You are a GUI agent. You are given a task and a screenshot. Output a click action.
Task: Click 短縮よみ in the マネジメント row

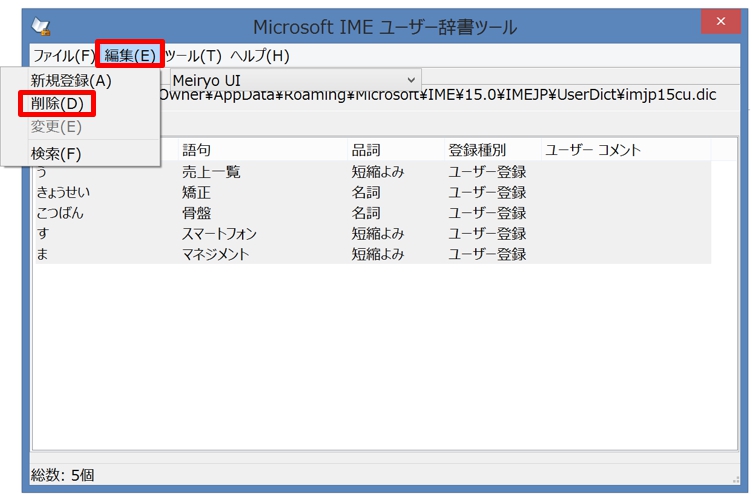tap(378, 254)
